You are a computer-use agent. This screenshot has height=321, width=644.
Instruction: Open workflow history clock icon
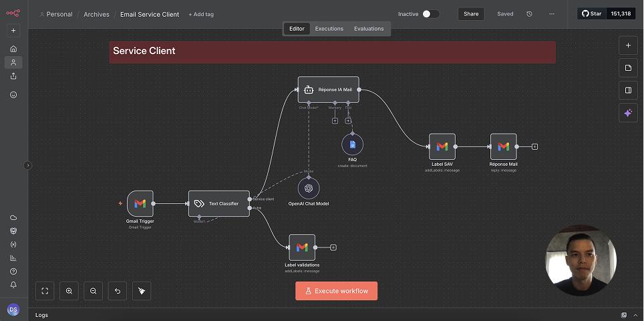tap(529, 14)
